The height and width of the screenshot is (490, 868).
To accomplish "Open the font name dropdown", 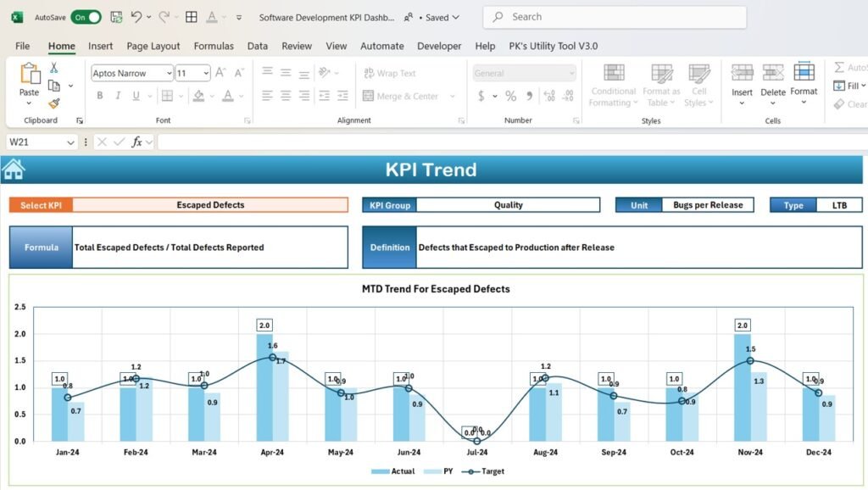I will tap(167, 73).
